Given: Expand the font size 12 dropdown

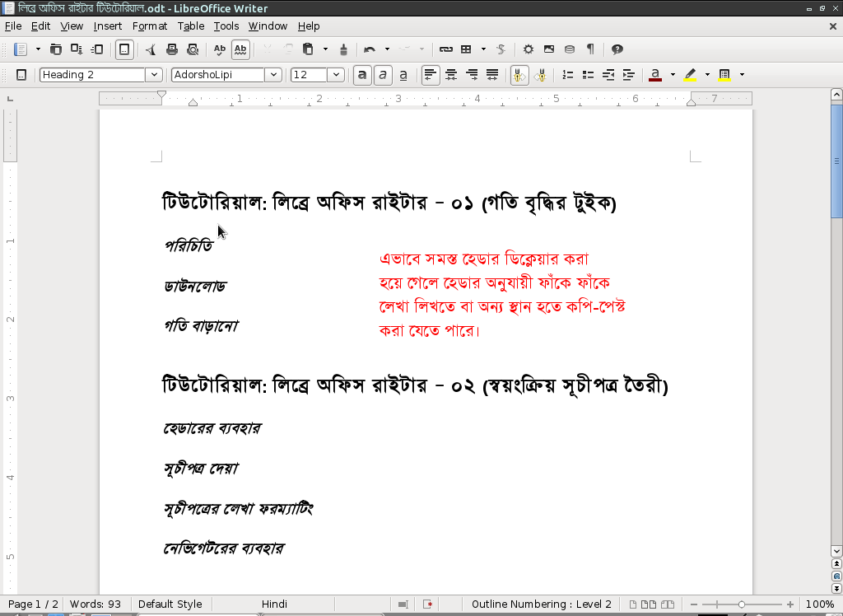Looking at the screenshot, I should [336, 75].
